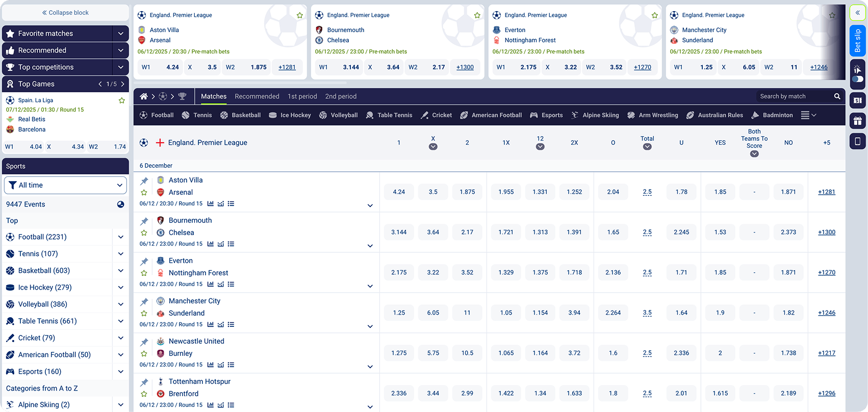Open list view icon for Everton match
Image resolution: width=868 pixels, height=412 pixels.
click(231, 284)
